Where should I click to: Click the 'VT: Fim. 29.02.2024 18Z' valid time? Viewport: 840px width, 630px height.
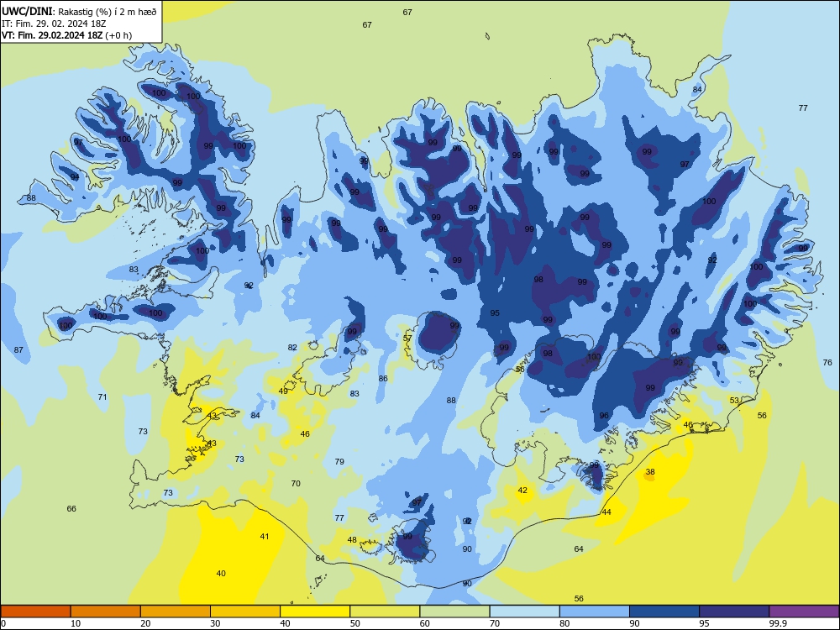[52, 35]
